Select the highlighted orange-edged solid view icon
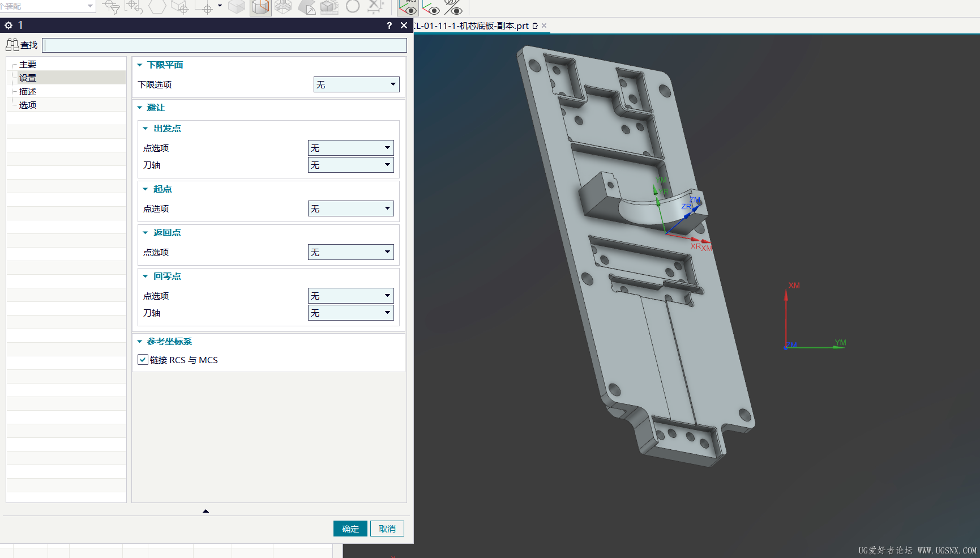Viewport: 980px width, 558px height. click(260, 7)
